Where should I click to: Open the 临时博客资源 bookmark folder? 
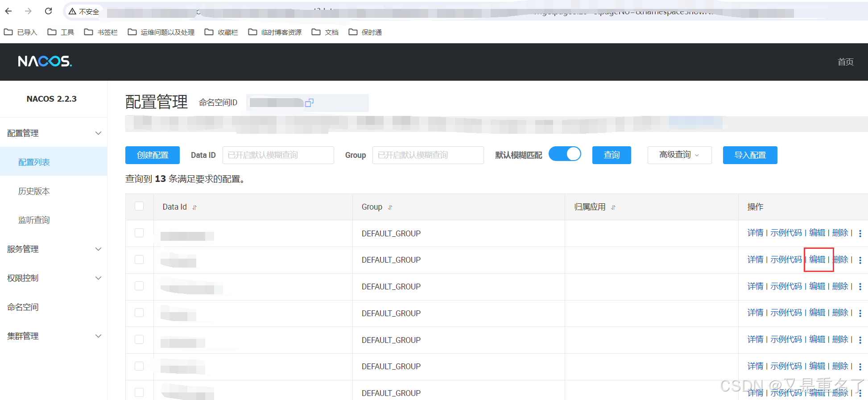pyautogui.click(x=275, y=32)
